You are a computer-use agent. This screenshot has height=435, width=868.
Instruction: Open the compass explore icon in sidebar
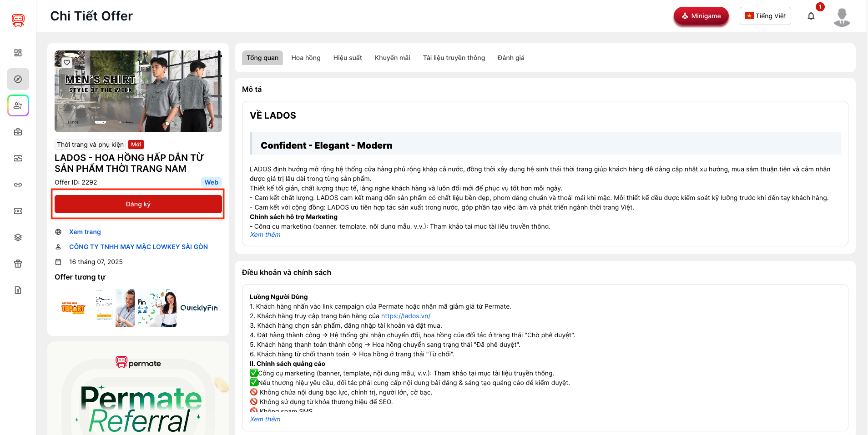click(18, 79)
